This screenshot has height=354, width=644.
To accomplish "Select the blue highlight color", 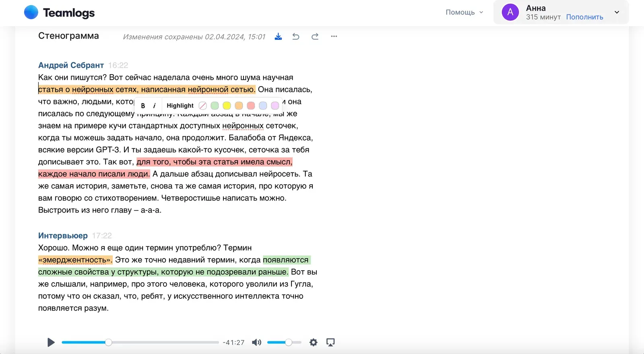I will click(263, 106).
